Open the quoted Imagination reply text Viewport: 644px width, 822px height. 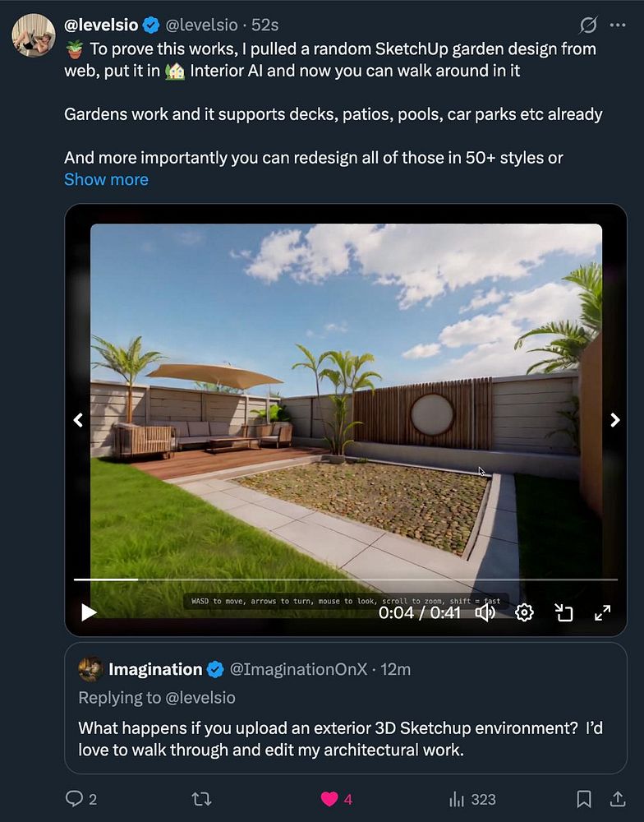pyautogui.click(x=340, y=739)
